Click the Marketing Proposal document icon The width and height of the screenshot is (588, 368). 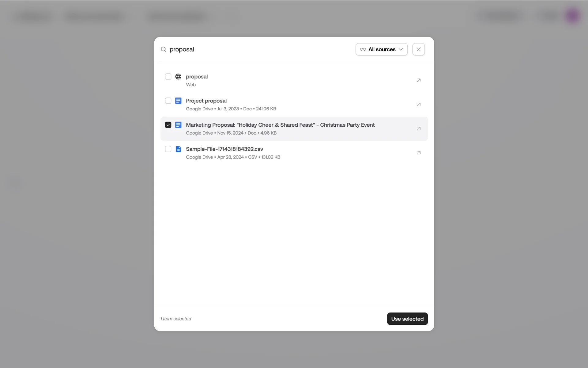(178, 125)
